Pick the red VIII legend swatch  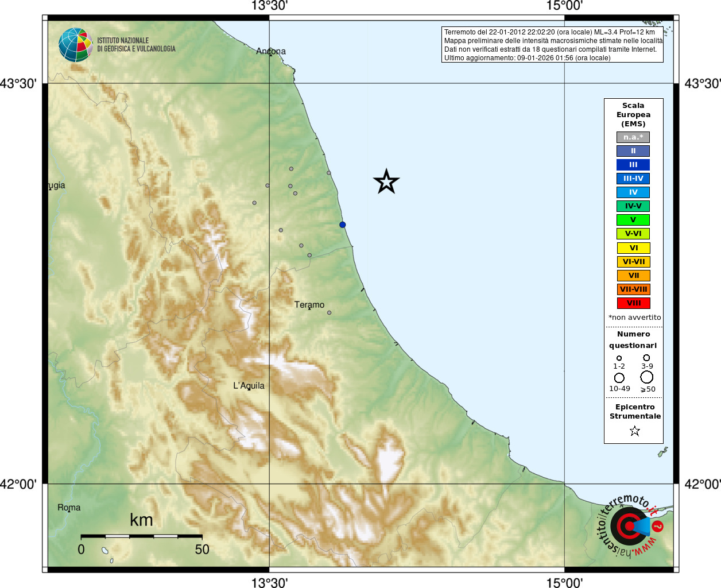click(633, 303)
